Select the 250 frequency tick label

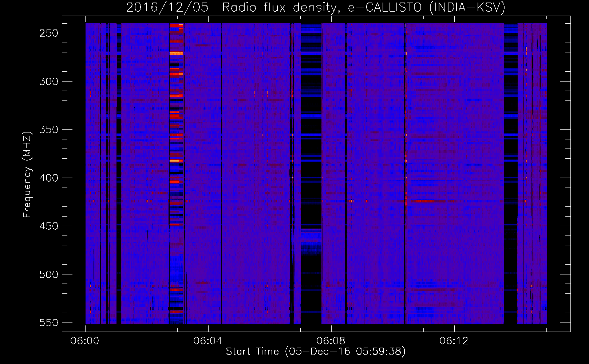[49, 33]
